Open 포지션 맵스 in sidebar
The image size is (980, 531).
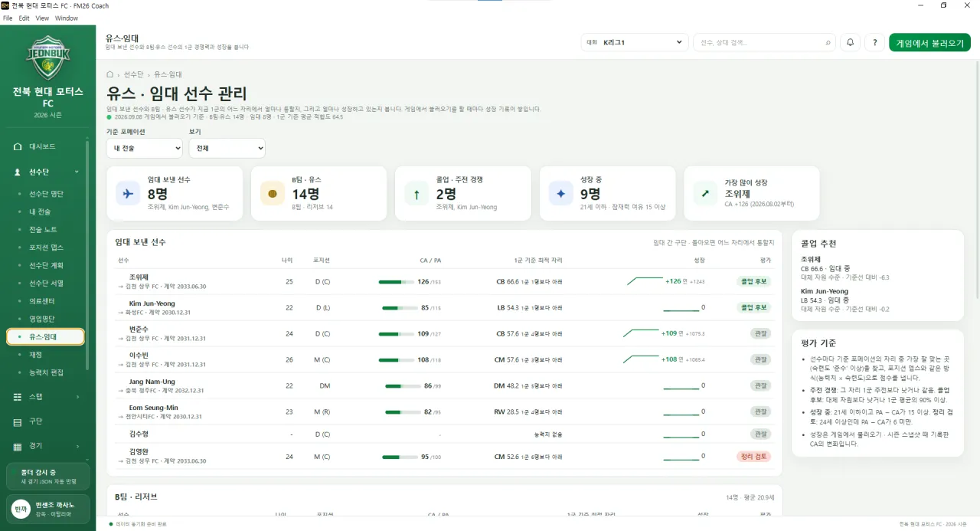click(x=45, y=247)
